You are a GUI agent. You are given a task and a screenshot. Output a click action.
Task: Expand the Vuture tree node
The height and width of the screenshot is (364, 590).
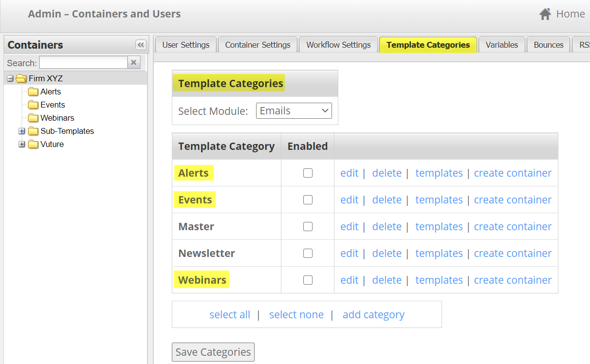(x=21, y=144)
